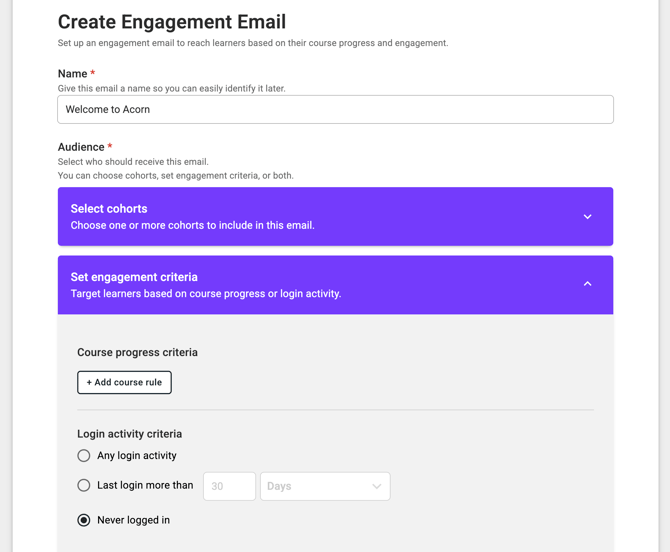Click the Login activity criteria heading
670x552 pixels.
(129, 434)
